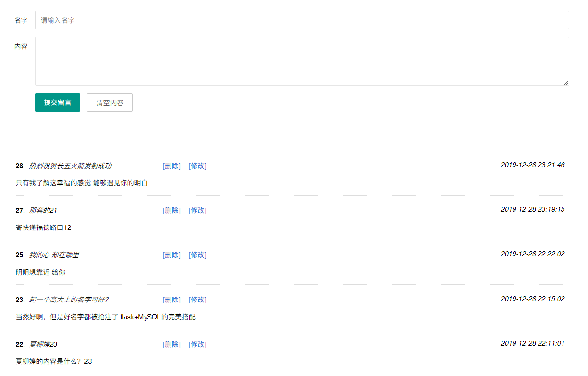Modify message 27 那套的21
588x376 pixels.
click(197, 210)
